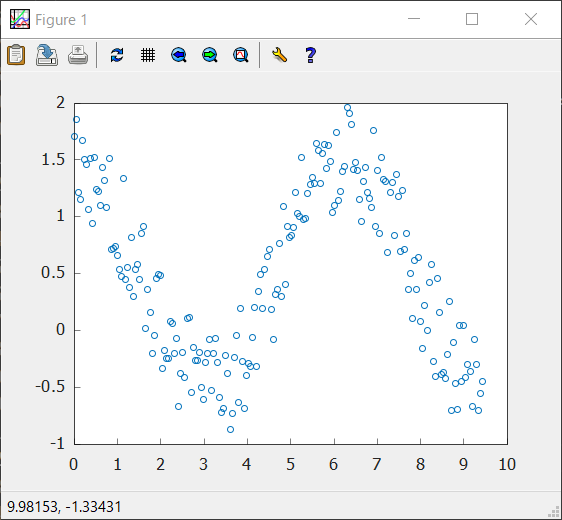This screenshot has width=562, height=520.
Task: Open help with the question mark icon
Action: coord(310,55)
